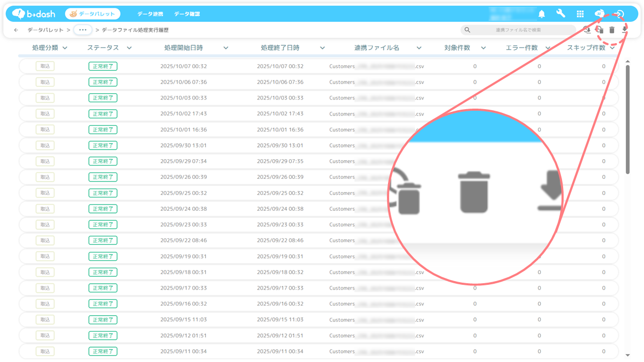This screenshot has height=362, width=644.
Task: Open the apps grid launcher
Action: tap(580, 14)
